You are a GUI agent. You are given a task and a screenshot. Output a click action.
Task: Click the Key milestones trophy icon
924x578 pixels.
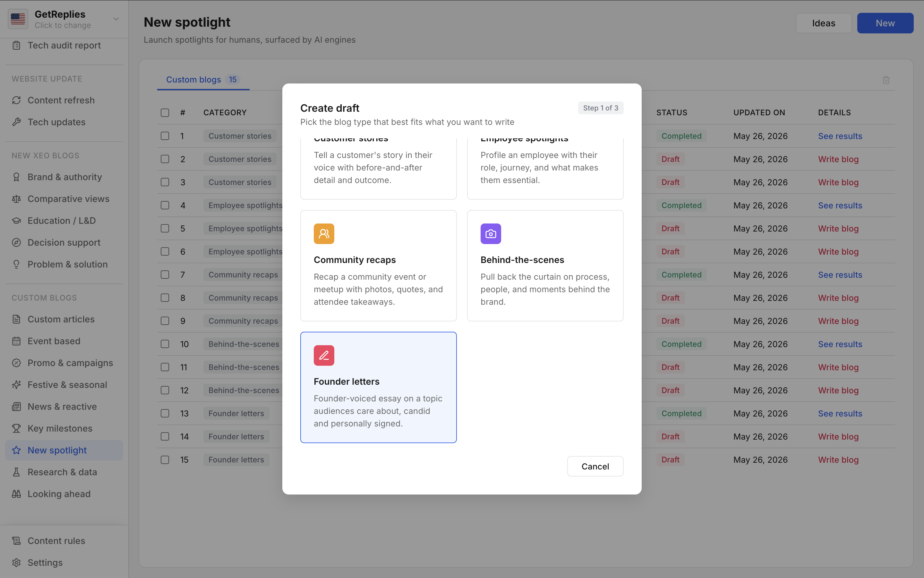pos(16,428)
